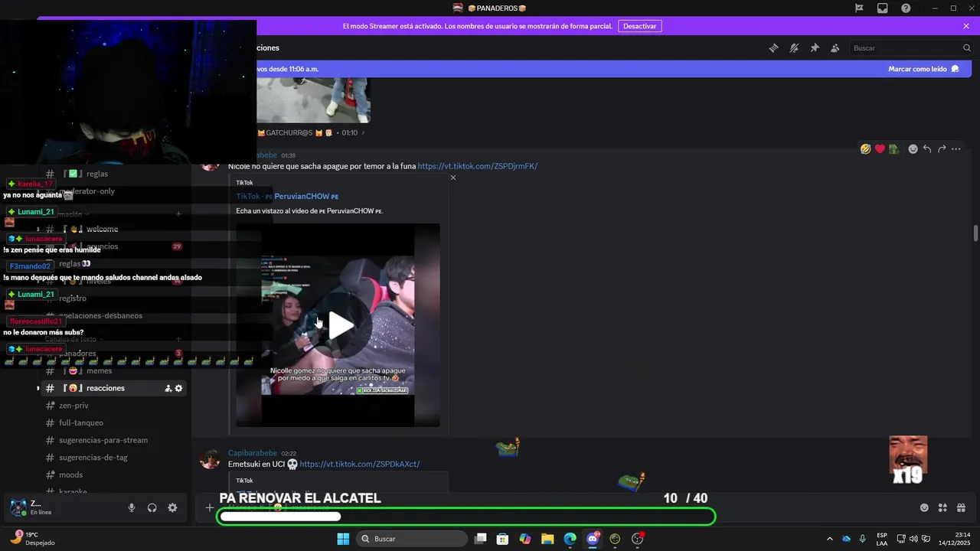Open add reaction emoji picker on message

913,149
